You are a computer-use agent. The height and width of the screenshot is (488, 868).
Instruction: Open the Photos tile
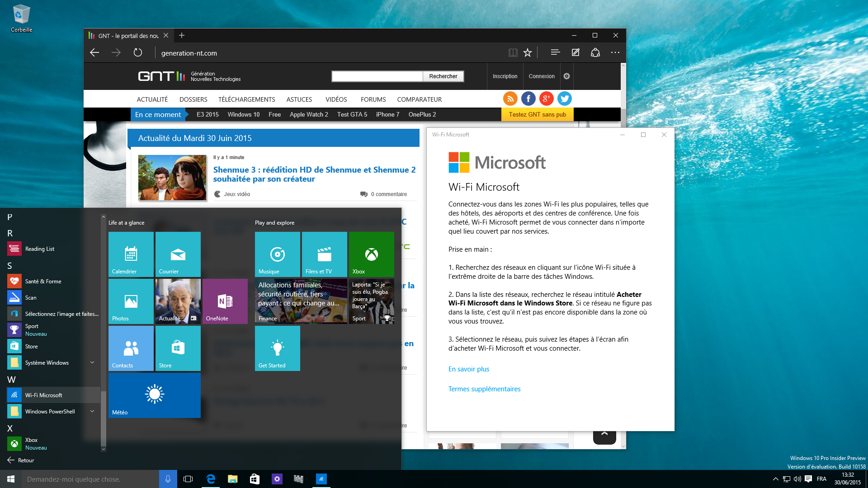tap(131, 301)
